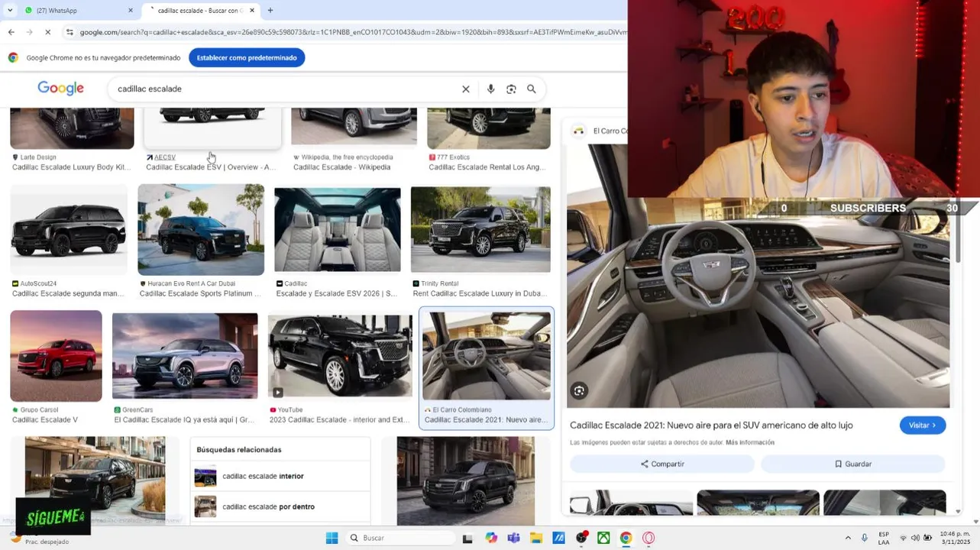Image resolution: width=980 pixels, height=550 pixels.
Task: Open the clock and date in the taskbar
Action: (x=955, y=538)
